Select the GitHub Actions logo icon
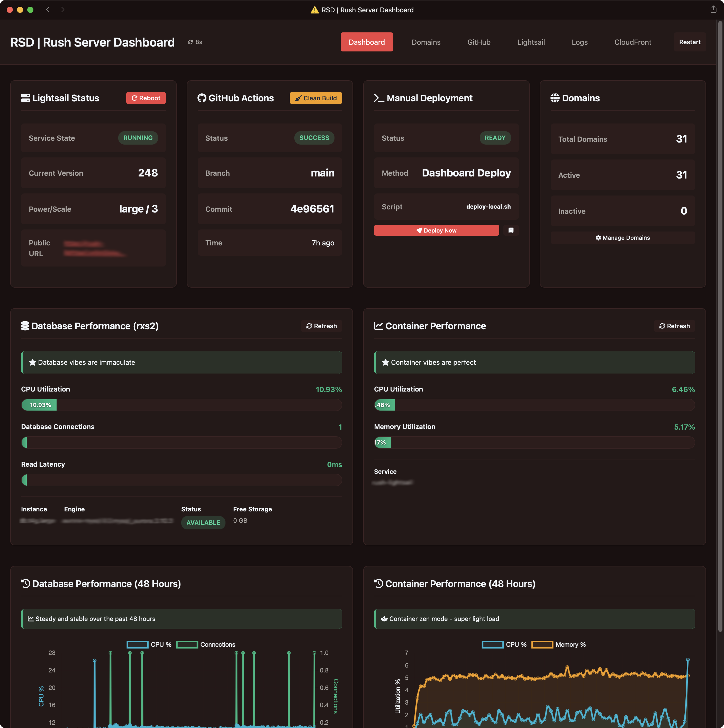The width and height of the screenshot is (724, 728). click(202, 98)
